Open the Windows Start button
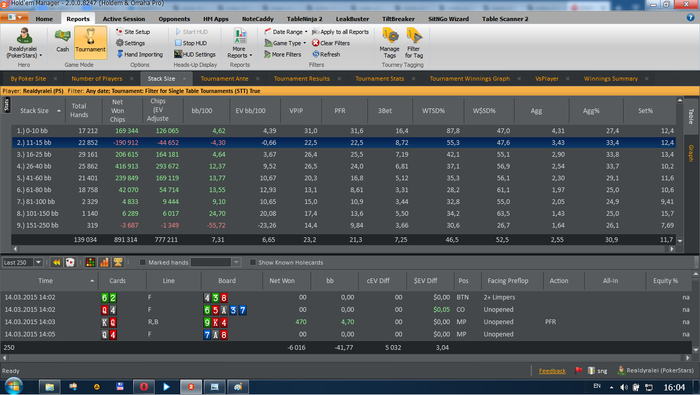This screenshot has height=395, width=700. tap(13, 387)
